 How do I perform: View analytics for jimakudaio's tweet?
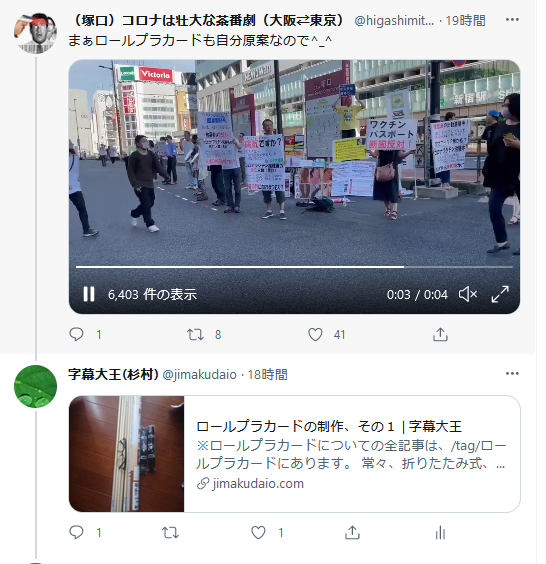click(x=440, y=532)
